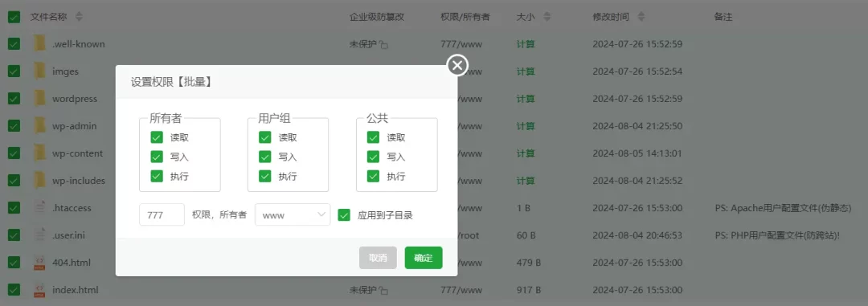Deselect the wp-content row checkbox
Viewport: 868px width, 306px height.
click(14, 153)
